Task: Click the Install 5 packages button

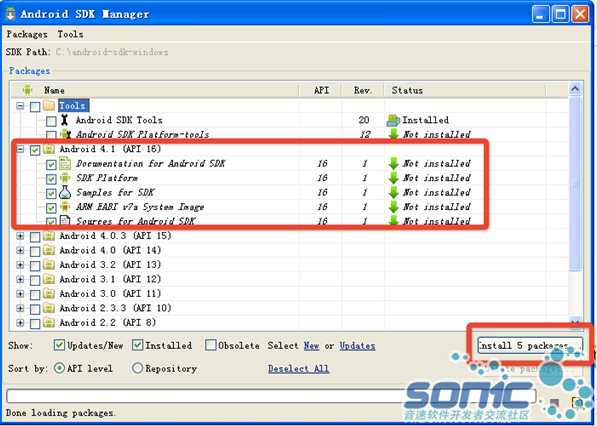Action: [530, 346]
